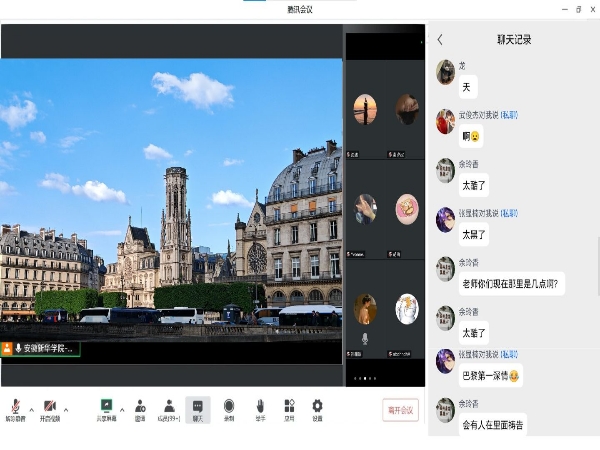Raise hand using the hand icon

(x=260, y=406)
